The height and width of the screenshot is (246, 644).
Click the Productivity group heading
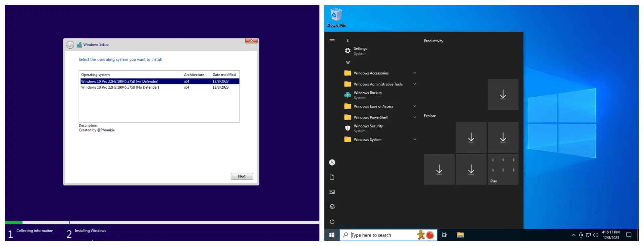[433, 41]
